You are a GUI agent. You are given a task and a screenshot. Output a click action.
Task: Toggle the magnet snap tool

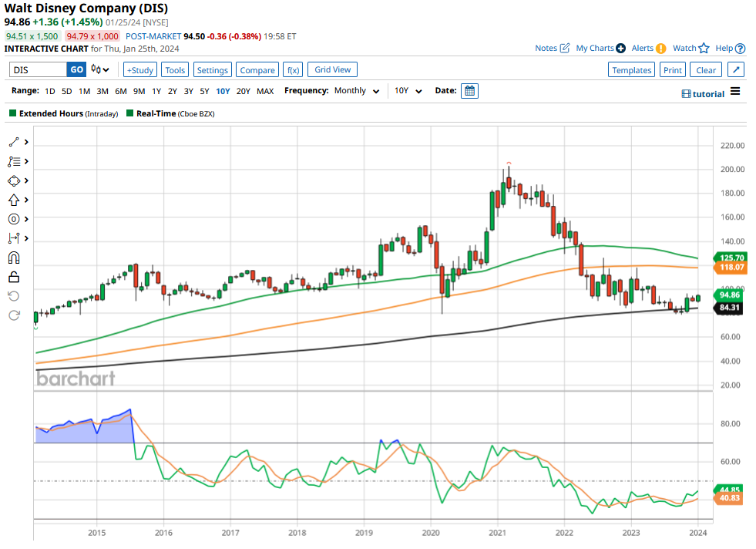(x=14, y=258)
